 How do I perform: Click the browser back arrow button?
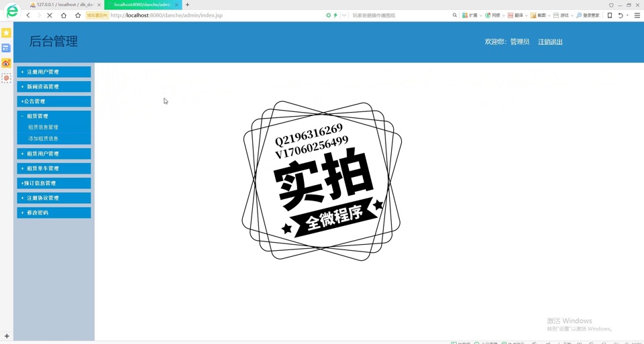coord(28,15)
